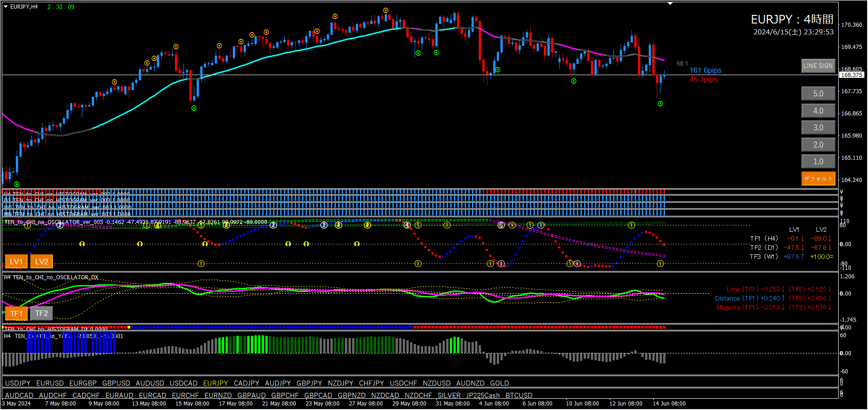Show the CHFJPY chart
This screenshot has height=410, width=868.
[x=372, y=383]
